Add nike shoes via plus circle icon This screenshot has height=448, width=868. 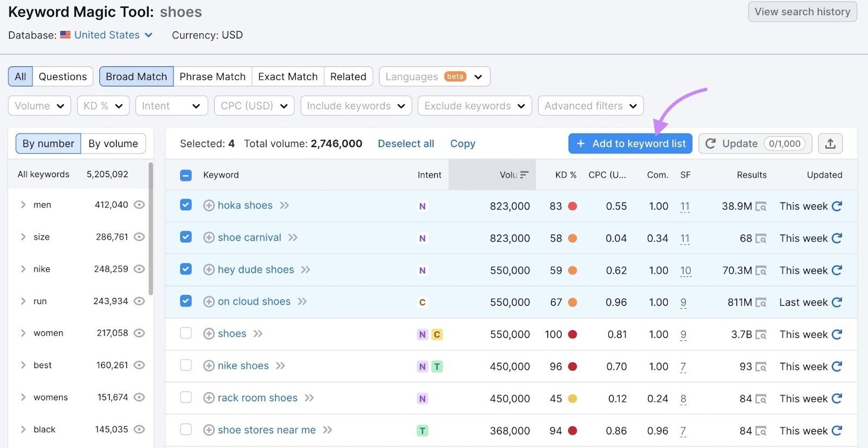(209, 366)
